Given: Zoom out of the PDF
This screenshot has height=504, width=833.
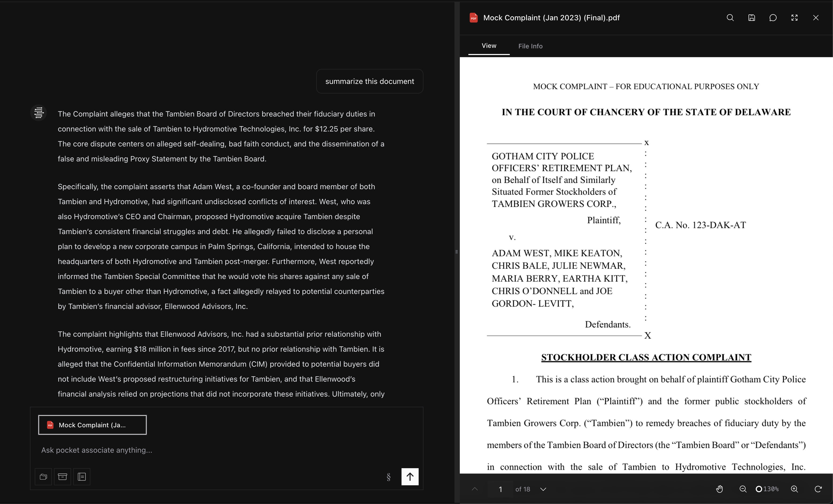Looking at the screenshot, I should click(x=743, y=489).
